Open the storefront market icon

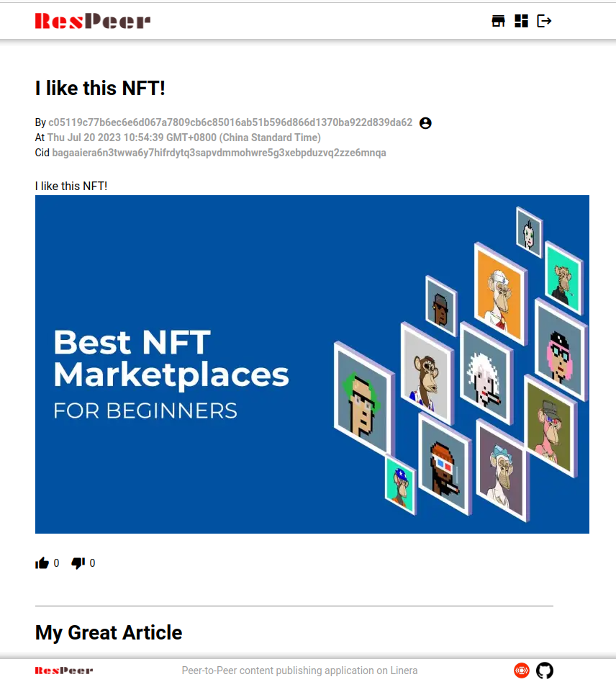(498, 21)
